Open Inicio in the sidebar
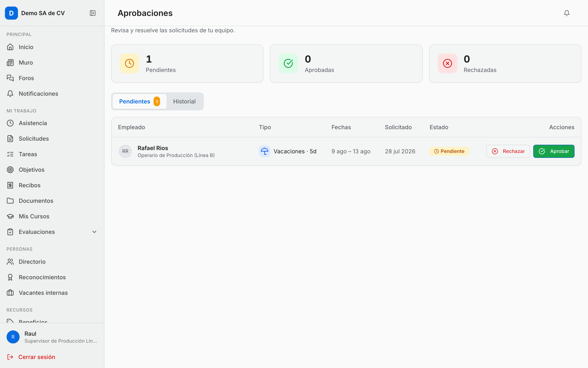Screen dimensions: 588x368 coord(52,47)
